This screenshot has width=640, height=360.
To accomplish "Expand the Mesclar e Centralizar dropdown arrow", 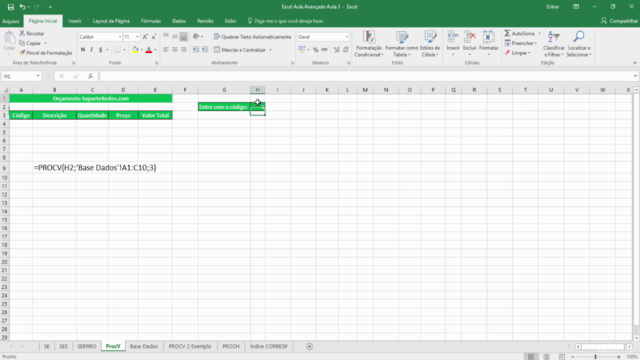I will click(x=270, y=50).
